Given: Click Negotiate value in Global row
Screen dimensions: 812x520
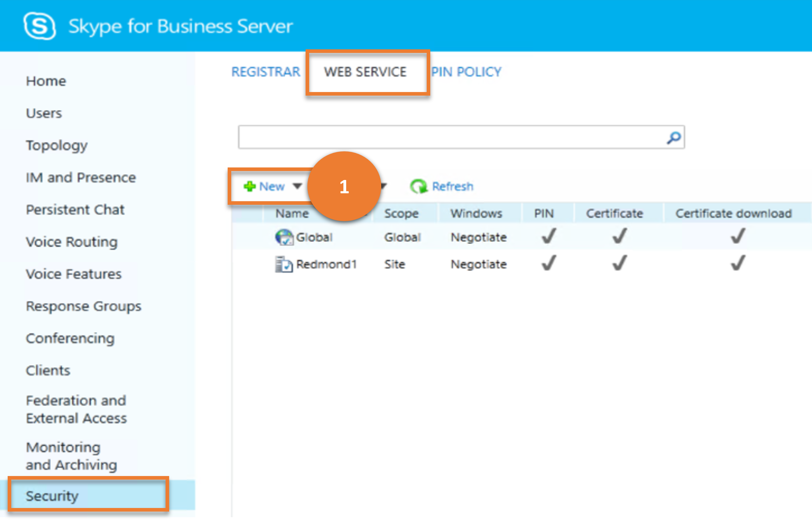Looking at the screenshot, I should pos(479,238).
